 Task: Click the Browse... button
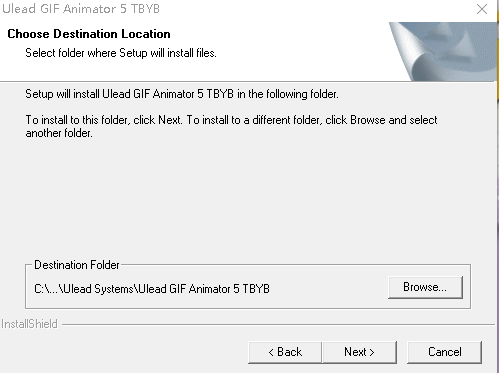[x=425, y=287]
